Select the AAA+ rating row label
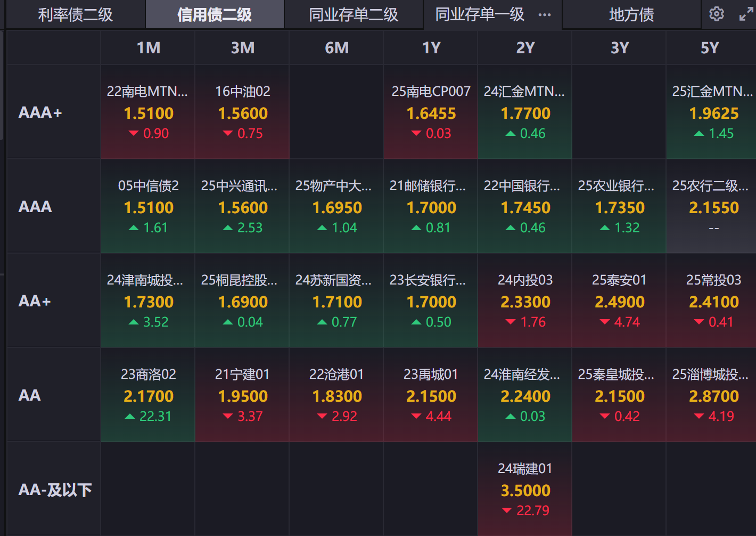Screen dimensions: 756x536 (40, 112)
